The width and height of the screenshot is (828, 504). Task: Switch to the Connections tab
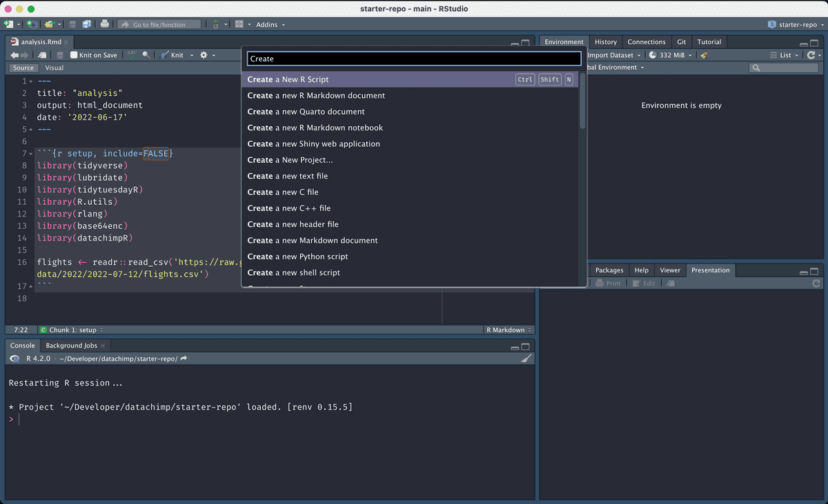click(x=647, y=42)
